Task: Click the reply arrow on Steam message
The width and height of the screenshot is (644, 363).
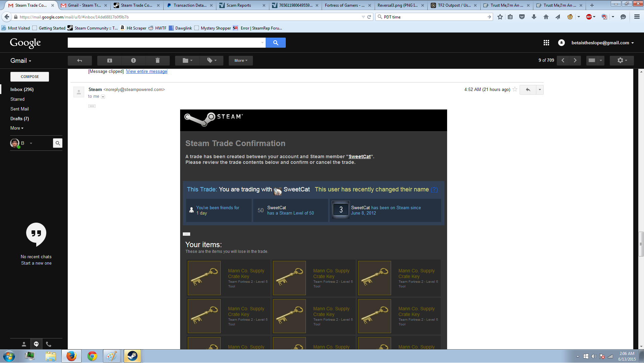Action: [x=528, y=90]
